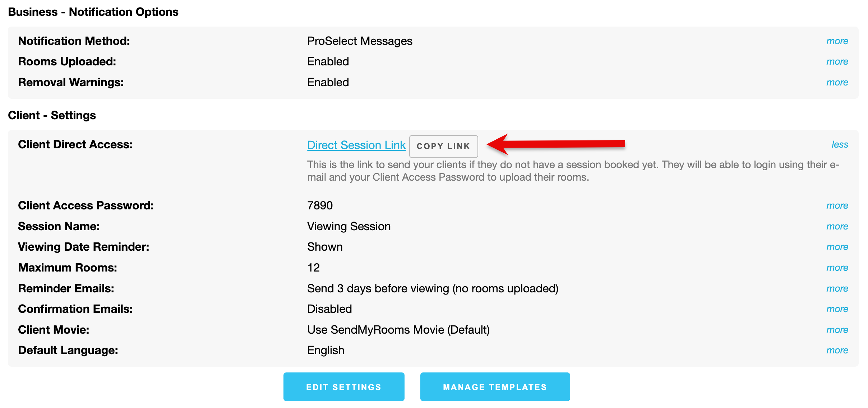Show more about Client Access Password
The width and height of the screenshot is (868, 408).
837,205
